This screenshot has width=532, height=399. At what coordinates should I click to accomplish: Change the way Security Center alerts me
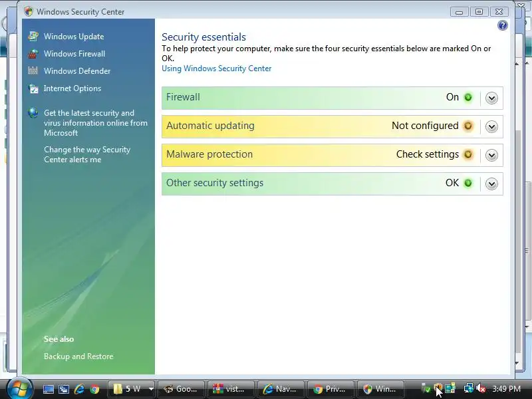(87, 154)
